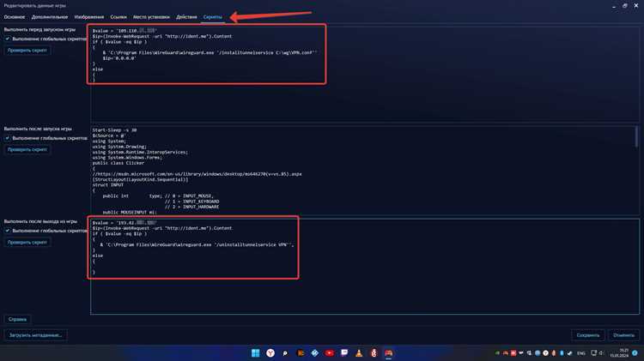644x361 pixels.
Task: Save changes with Сохранить
Action: click(587, 335)
